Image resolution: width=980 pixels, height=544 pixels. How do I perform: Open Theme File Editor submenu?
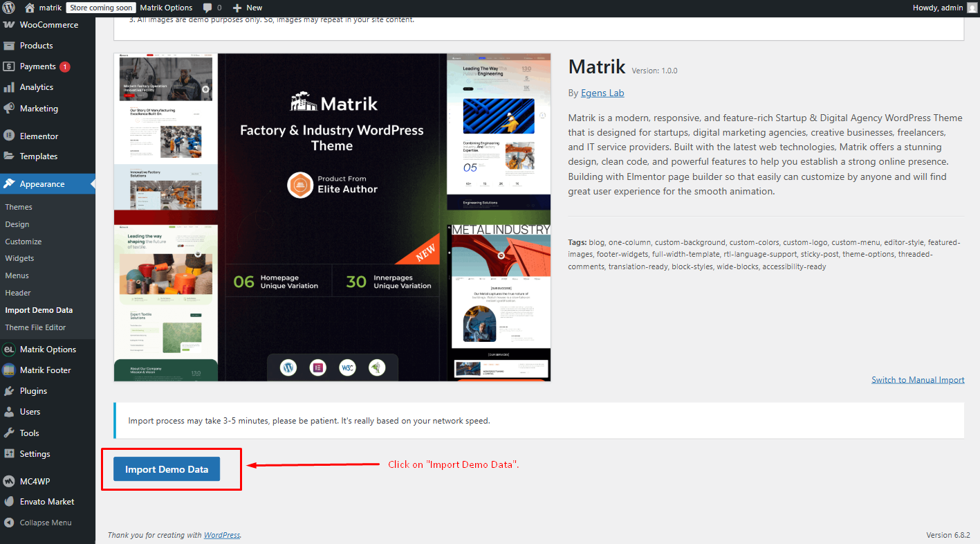[x=35, y=327]
